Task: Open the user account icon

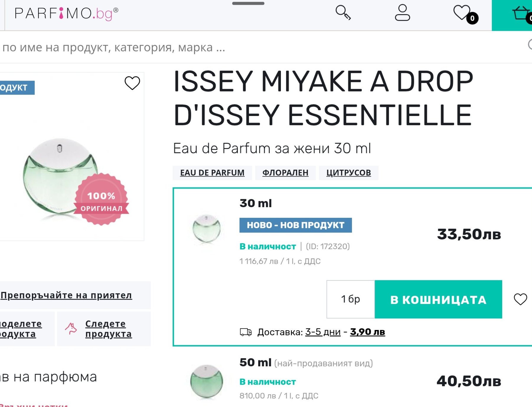Action: click(x=402, y=13)
